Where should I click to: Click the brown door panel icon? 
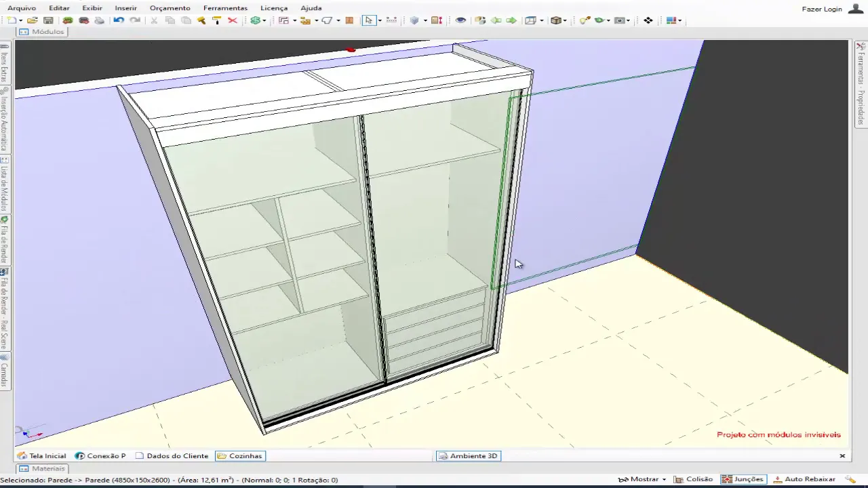point(349,20)
